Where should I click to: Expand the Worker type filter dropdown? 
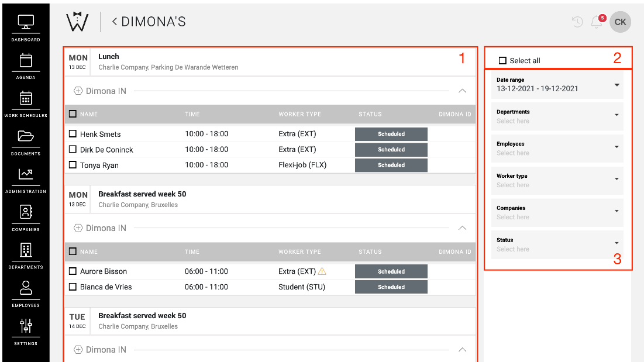617,180
